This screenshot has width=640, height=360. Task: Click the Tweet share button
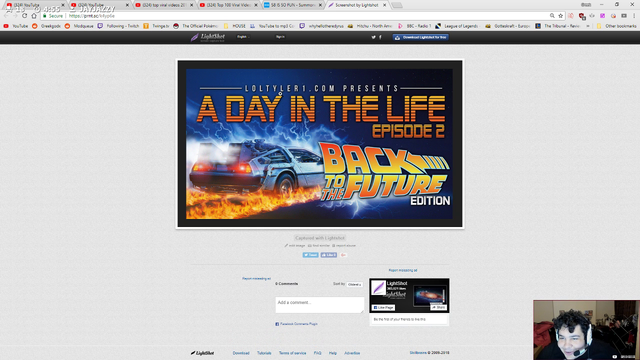click(x=310, y=255)
